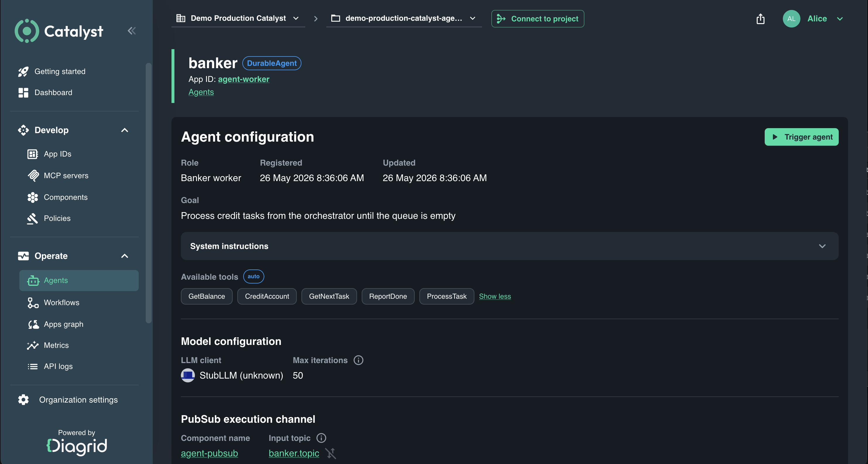Screen dimensions: 868x464
Task: Click the Metrics chart icon
Action: [x=33, y=346]
